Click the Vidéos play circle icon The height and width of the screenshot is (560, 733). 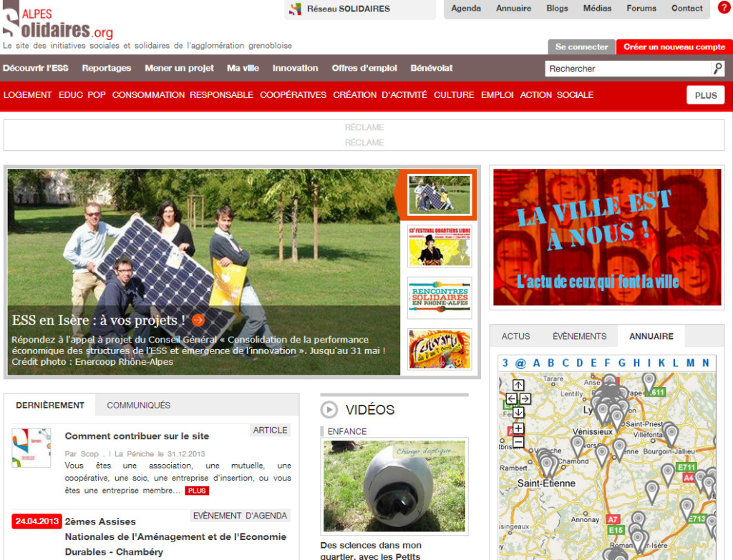329,410
